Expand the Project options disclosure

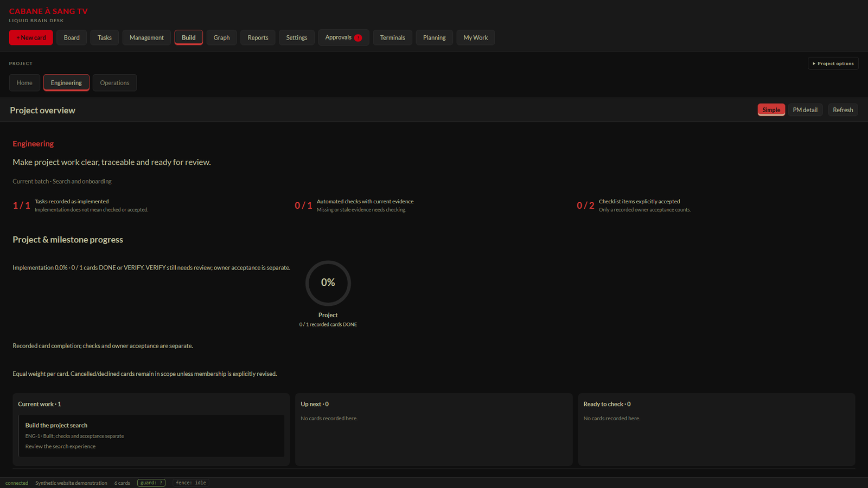[833, 63]
